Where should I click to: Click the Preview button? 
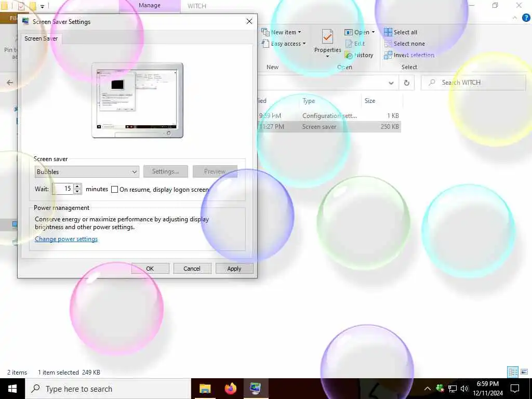pos(215,171)
